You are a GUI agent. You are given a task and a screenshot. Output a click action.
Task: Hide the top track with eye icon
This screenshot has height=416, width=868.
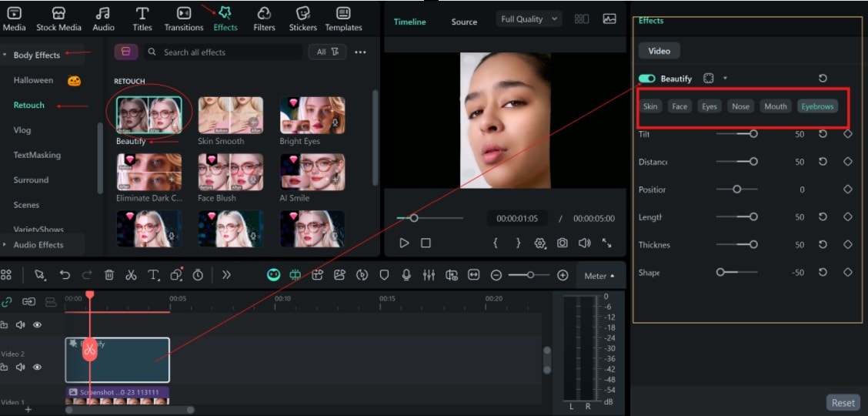point(37,324)
